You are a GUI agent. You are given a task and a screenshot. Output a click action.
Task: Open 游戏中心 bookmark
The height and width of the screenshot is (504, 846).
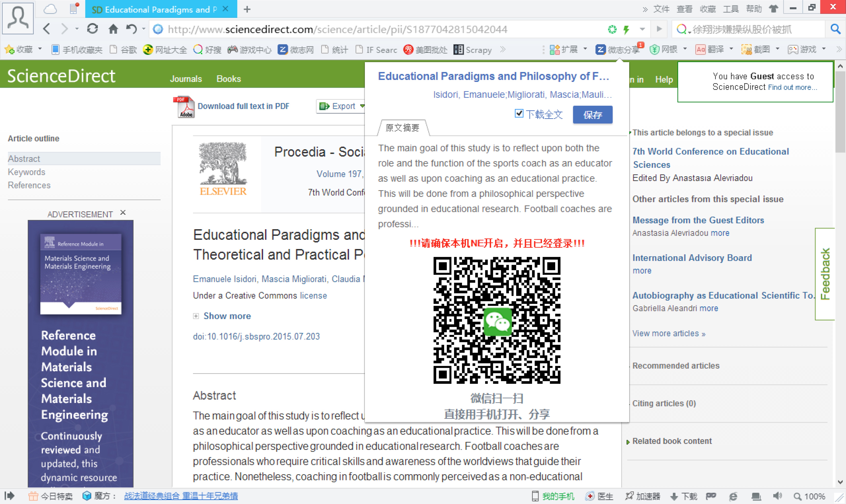(x=249, y=50)
